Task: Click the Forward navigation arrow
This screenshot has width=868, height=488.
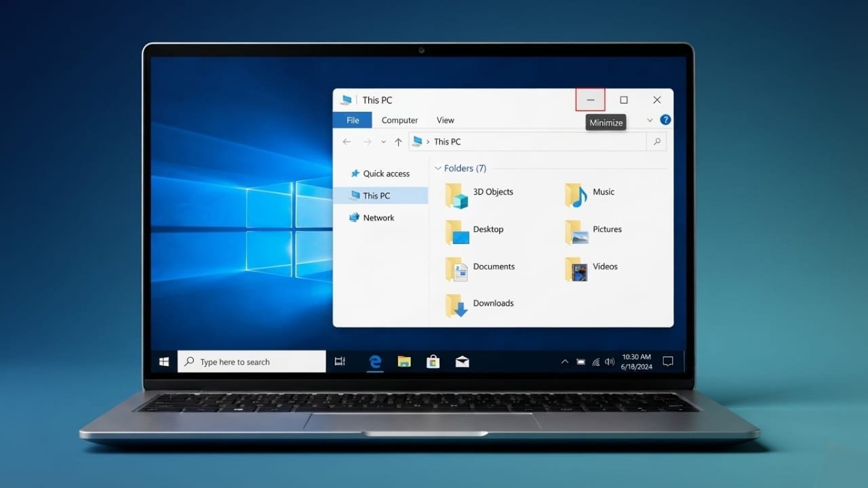Action: point(367,142)
